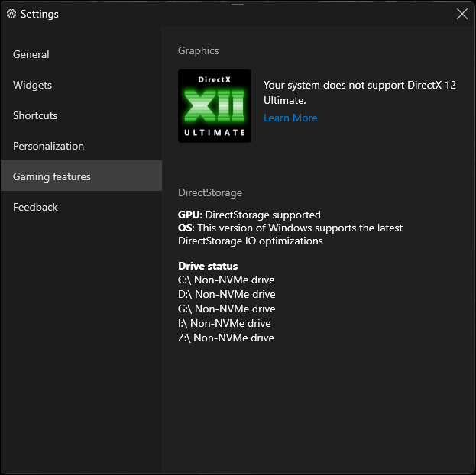Click the Settings gear icon in title bar
Viewport: 476px width, 475px height.
[11, 14]
